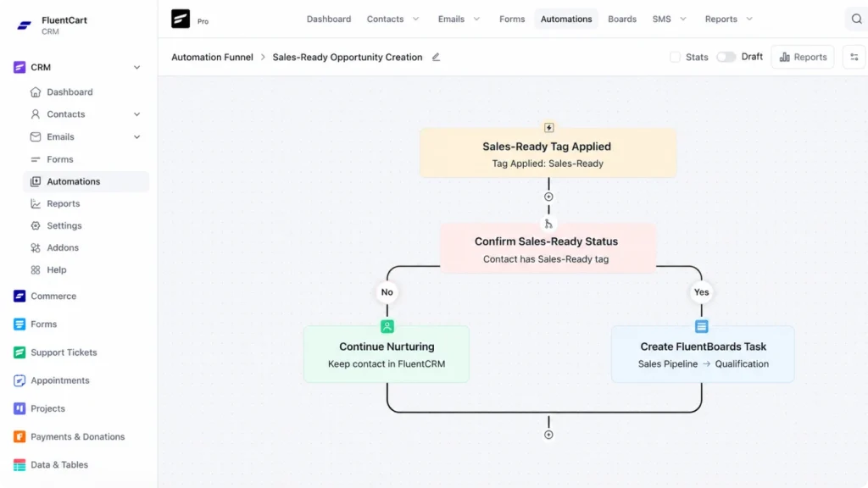The height and width of the screenshot is (488, 868).
Task: Click the SMS label in top navigation
Action: click(x=661, y=19)
